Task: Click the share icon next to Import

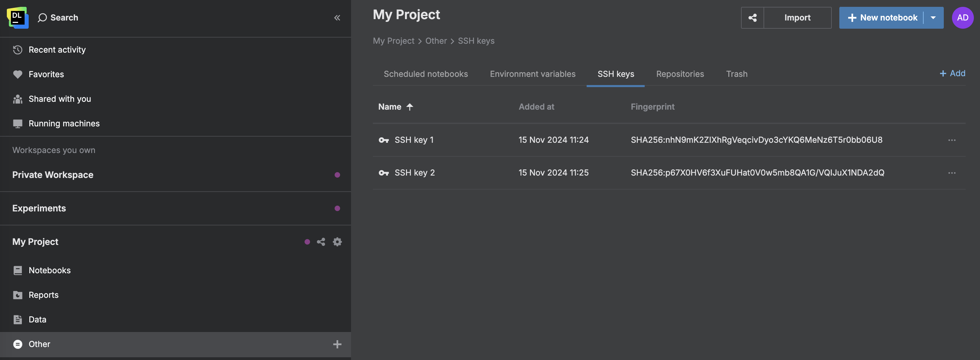Action: coord(752,17)
